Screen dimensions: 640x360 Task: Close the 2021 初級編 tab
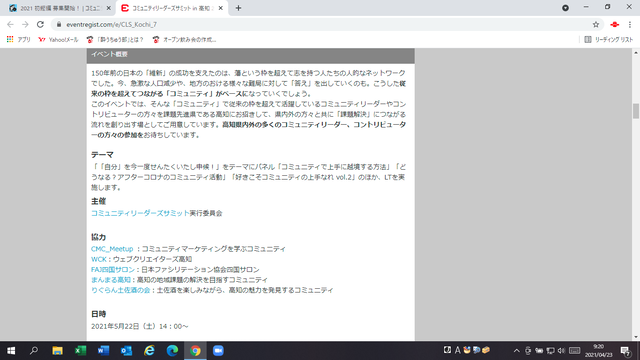coord(109,8)
